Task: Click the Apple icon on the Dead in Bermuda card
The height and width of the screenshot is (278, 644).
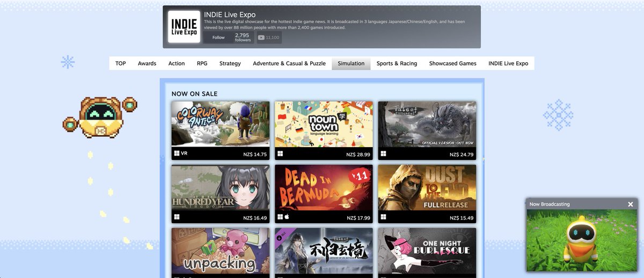Action: click(x=287, y=217)
